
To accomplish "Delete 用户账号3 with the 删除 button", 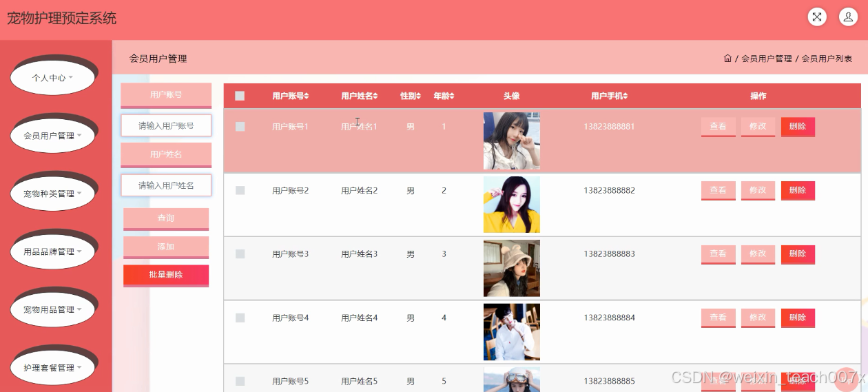I will (x=798, y=254).
